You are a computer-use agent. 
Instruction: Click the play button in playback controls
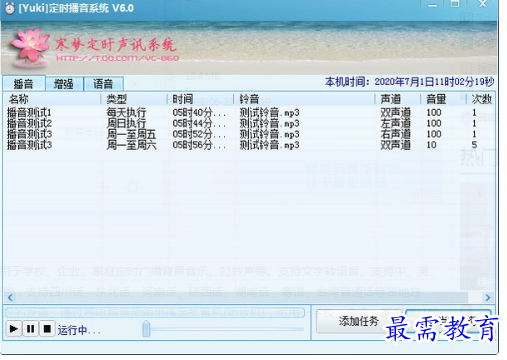tap(14, 329)
